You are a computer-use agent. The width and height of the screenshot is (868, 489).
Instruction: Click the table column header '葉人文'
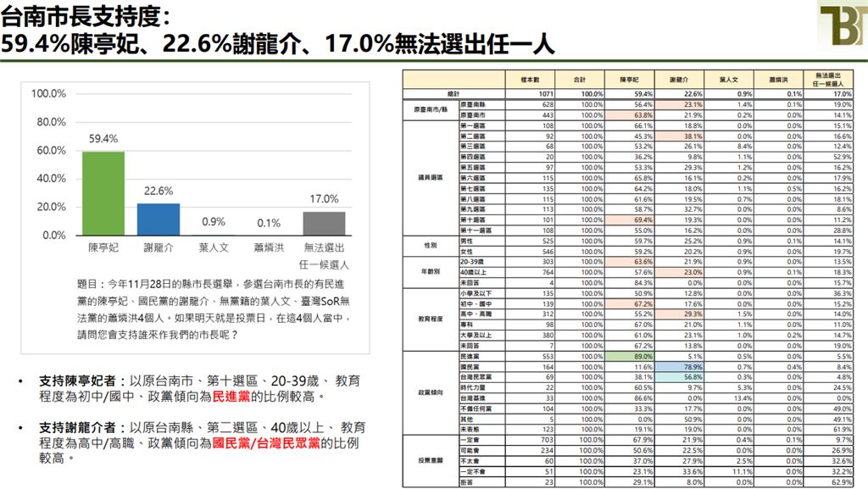click(728, 80)
